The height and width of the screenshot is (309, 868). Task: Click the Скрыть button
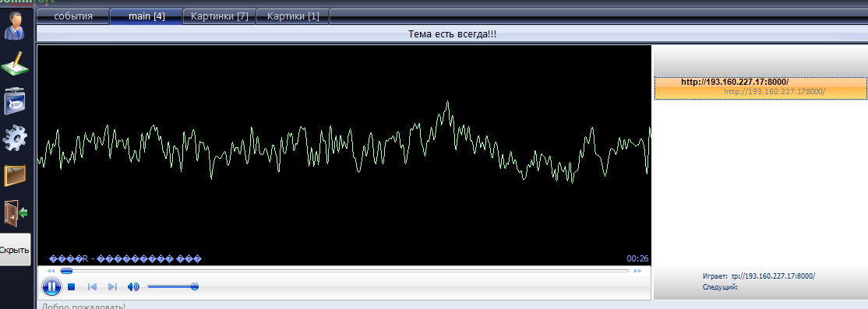pyautogui.click(x=15, y=250)
